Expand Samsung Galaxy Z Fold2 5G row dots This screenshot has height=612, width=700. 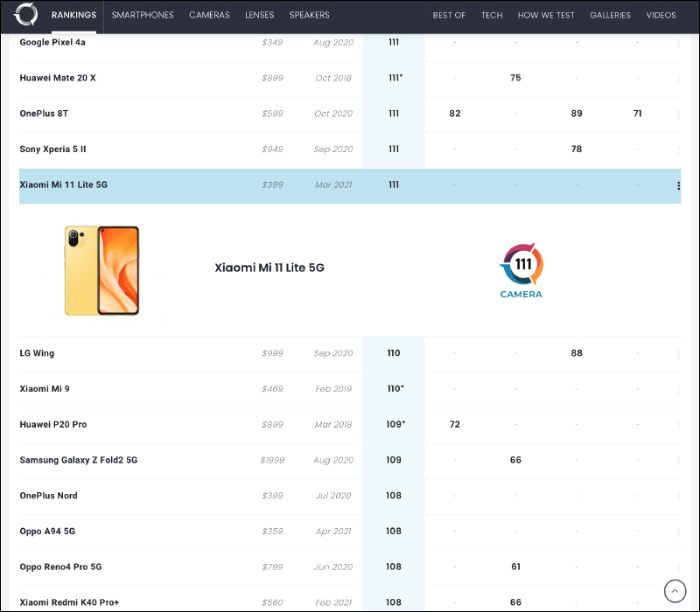[678, 462]
